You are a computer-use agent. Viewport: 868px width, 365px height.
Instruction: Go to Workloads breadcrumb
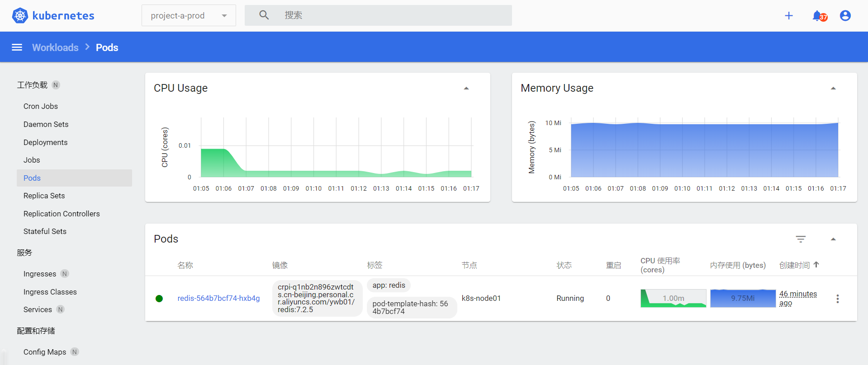(x=55, y=47)
